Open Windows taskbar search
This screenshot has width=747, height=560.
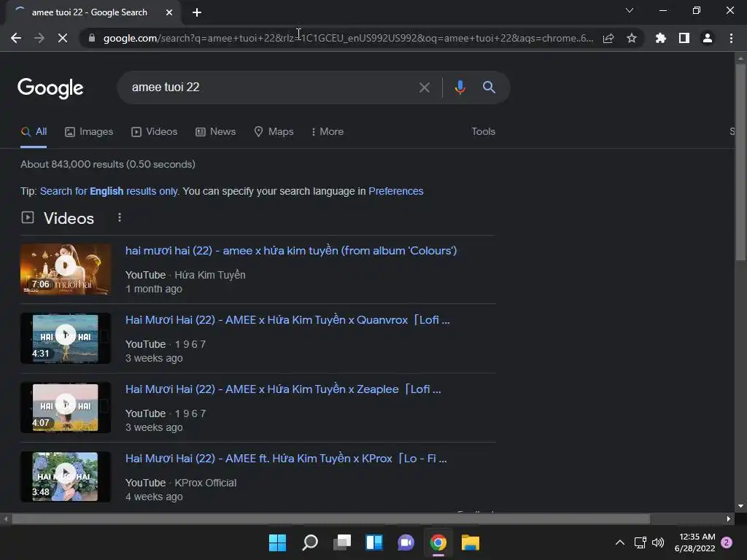click(x=309, y=542)
